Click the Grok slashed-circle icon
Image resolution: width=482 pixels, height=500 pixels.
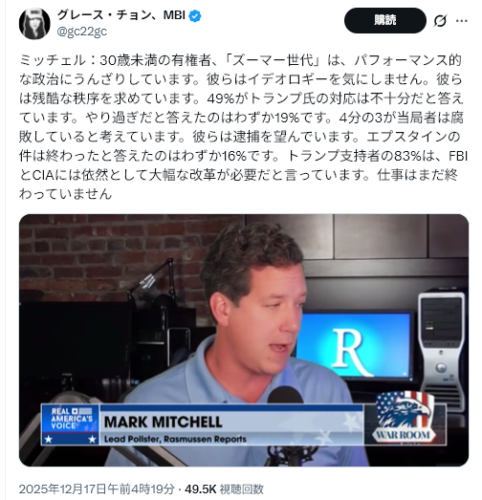[x=440, y=21]
